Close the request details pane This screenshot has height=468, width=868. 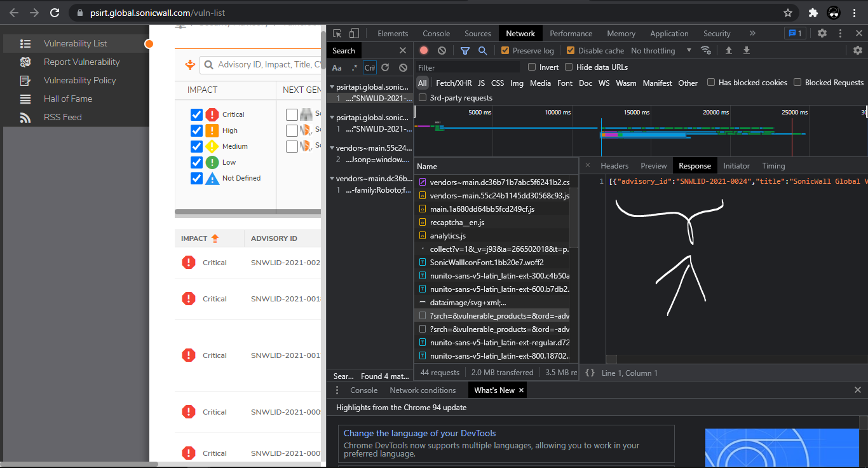pos(588,165)
